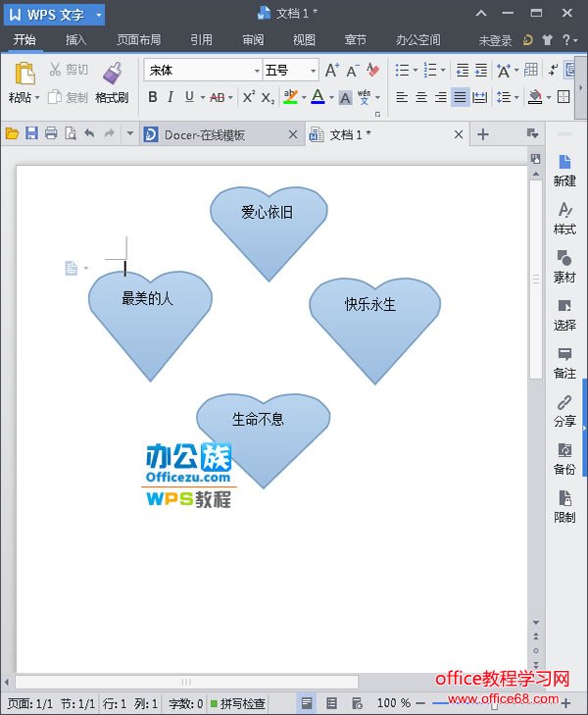
Task: Click the Paste (粘贴) clipboard icon
Action: 24,73
